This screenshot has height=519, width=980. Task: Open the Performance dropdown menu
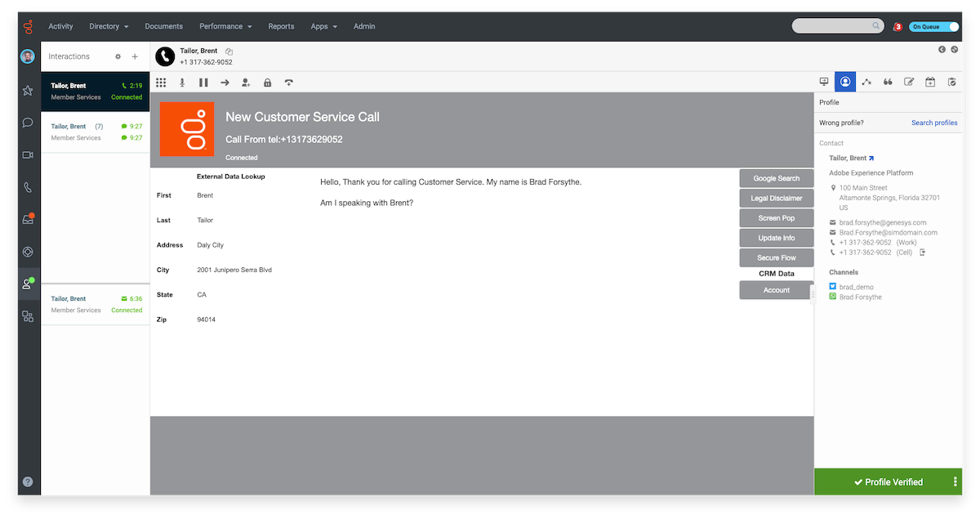(x=225, y=25)
